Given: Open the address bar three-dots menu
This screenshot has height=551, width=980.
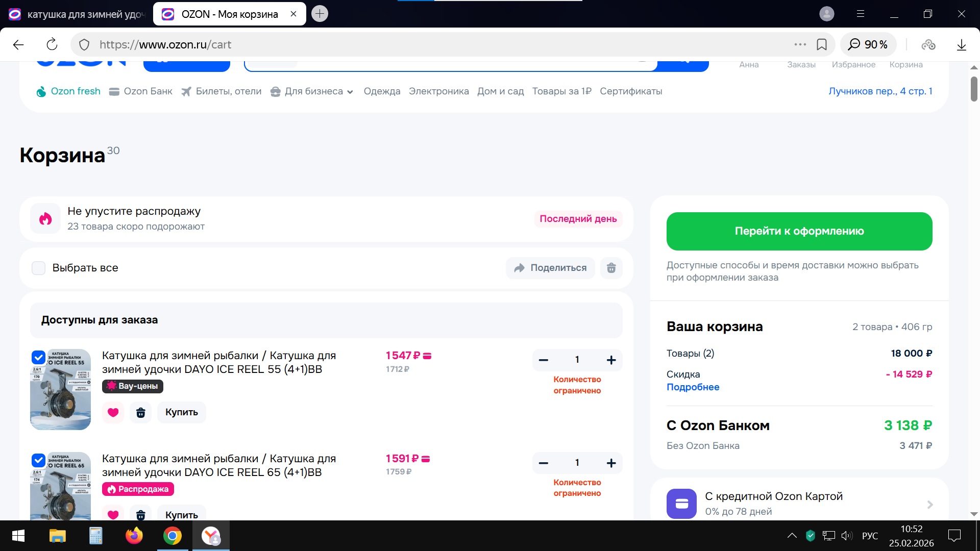Looking at the screenshot, I should 800,44.
